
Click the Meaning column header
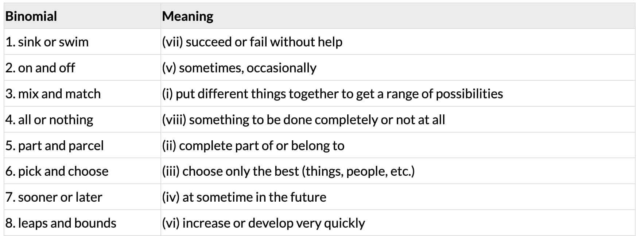187,16
